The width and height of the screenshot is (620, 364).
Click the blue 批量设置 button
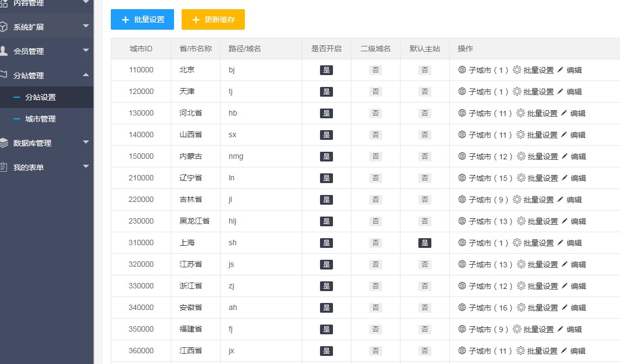click(142, 19)
